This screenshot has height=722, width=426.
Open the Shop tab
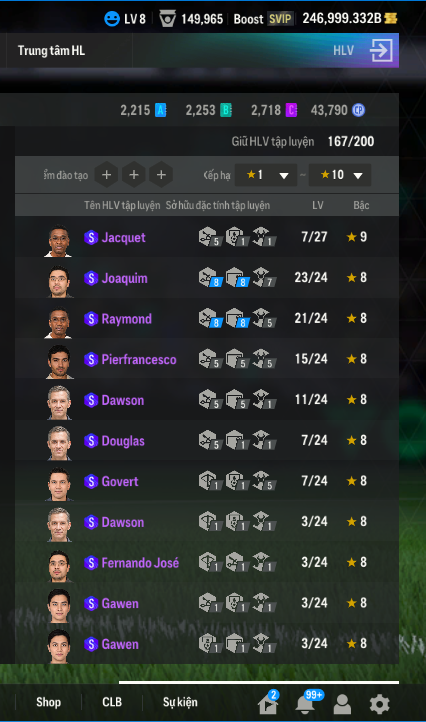pos(48,702)
